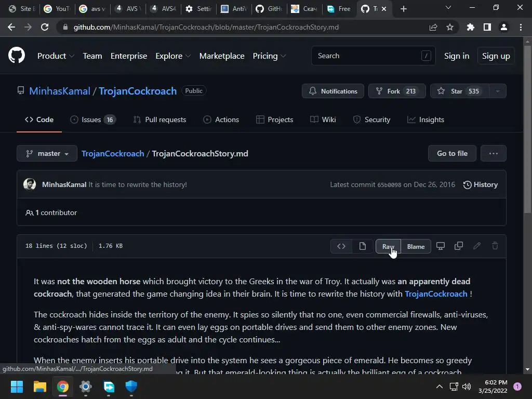Screen dimensions: 532x399
Task: Switch to the 'Free' browser tab
Action: tap(339, 9)
